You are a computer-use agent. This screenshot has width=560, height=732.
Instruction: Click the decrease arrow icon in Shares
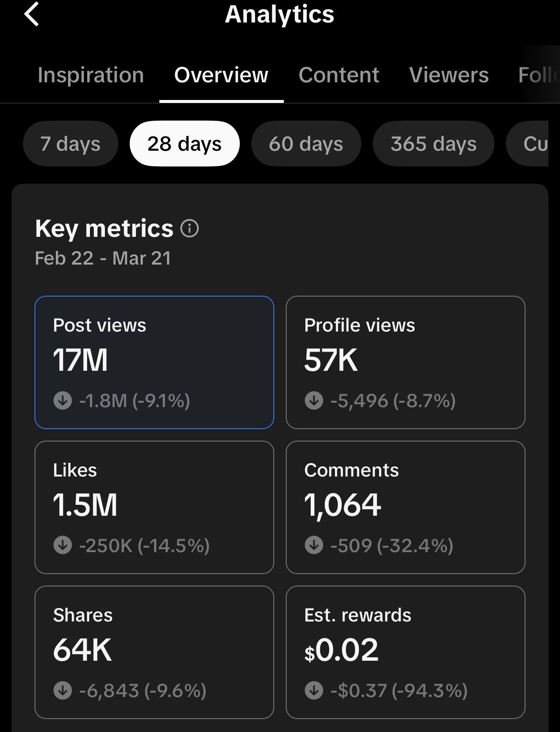tap(63, 690)
